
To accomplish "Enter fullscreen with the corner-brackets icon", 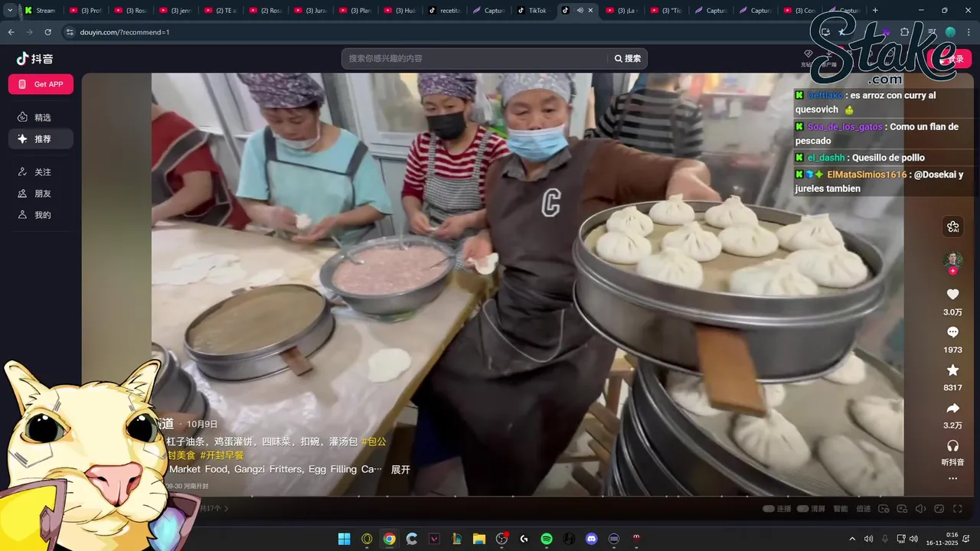I will (x=958, y=508).
